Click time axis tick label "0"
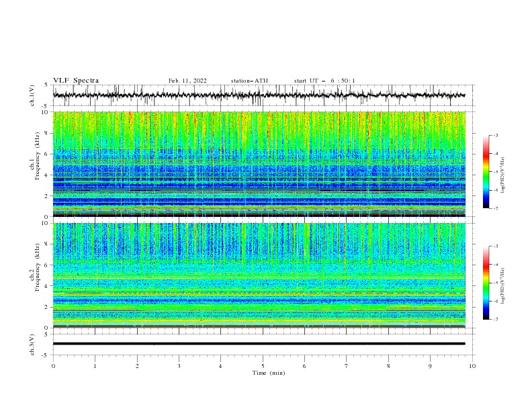 (x=53, y=366)
